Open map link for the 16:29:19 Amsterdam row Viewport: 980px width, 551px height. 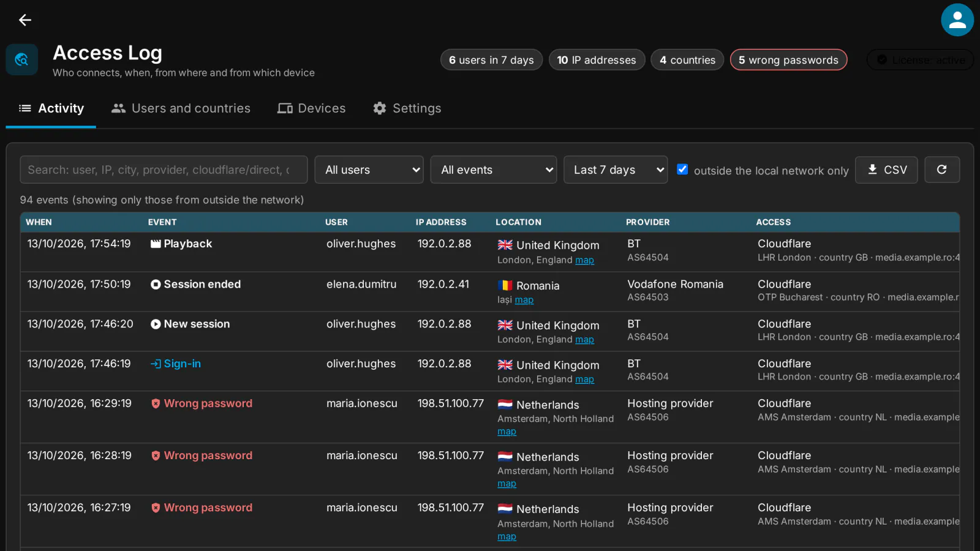507,432
